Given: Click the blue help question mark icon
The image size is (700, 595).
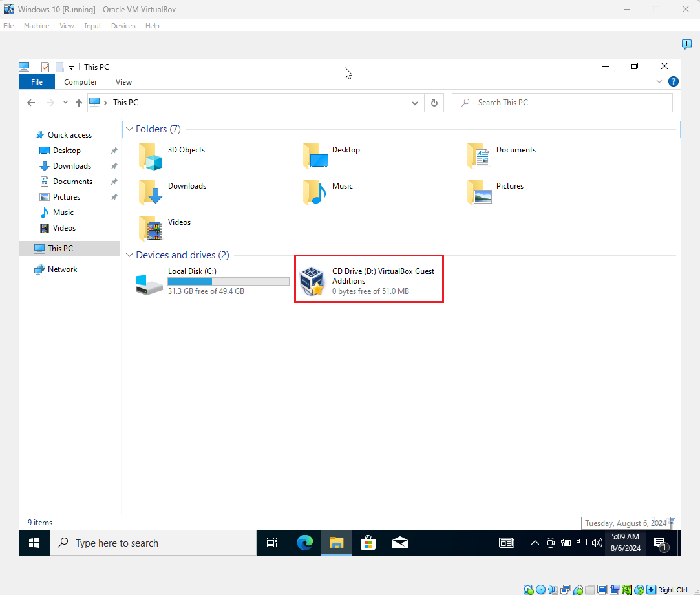Looking at the screenshot, I should [673, 81].
